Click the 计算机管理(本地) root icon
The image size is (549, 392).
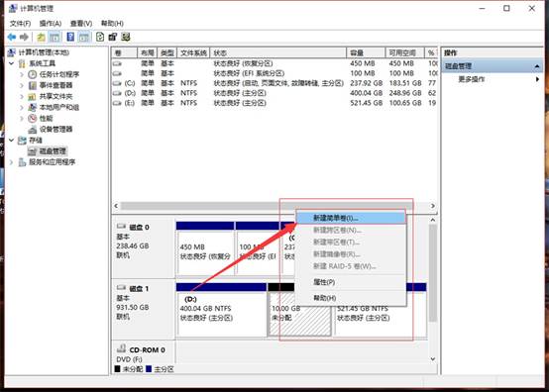pyautogui.click(x=12, y=52)
